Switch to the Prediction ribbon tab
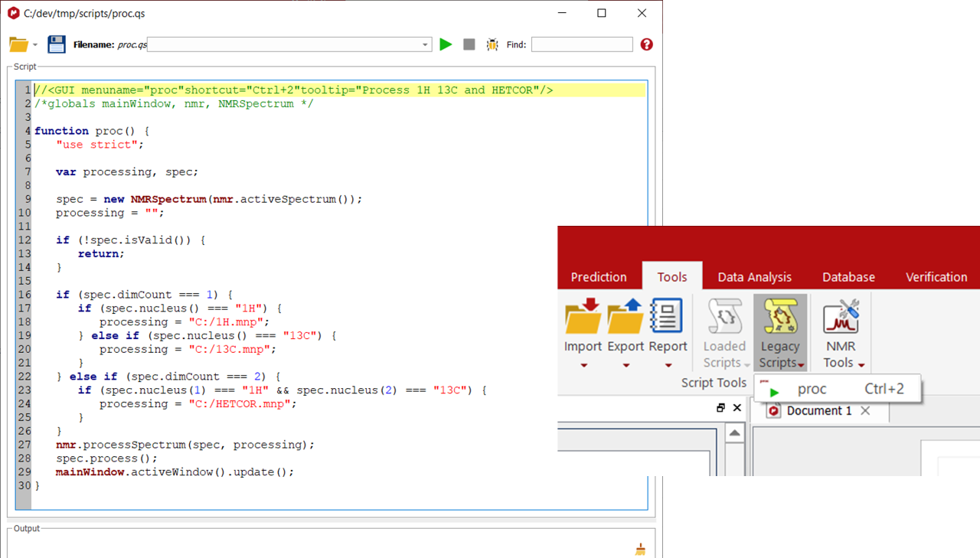Screen dimensions: 980x558 click(x=599, y=277)
